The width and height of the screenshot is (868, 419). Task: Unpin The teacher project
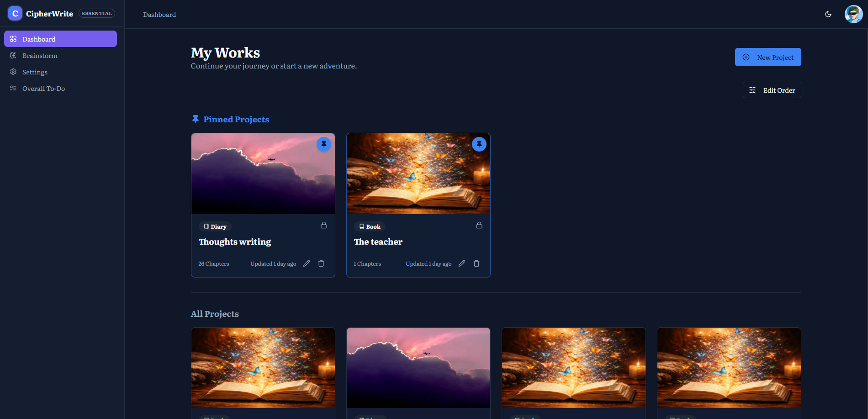point(479,144)
